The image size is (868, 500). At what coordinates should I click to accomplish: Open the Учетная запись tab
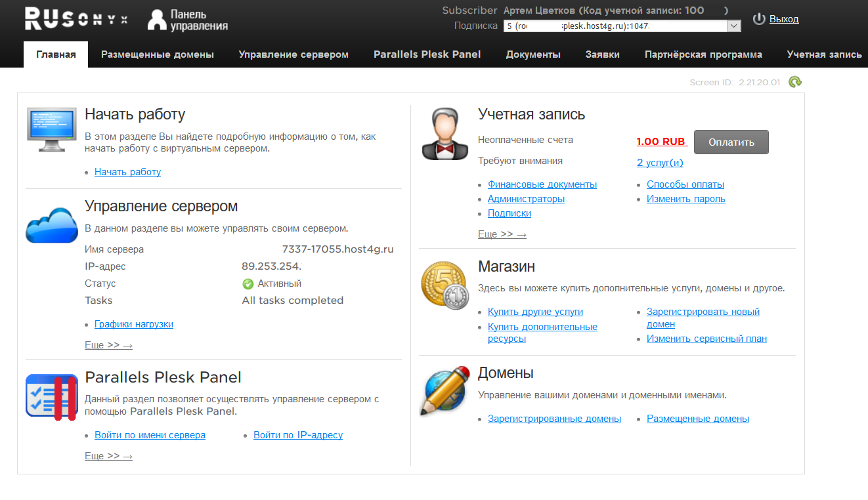tap(825, 54)
